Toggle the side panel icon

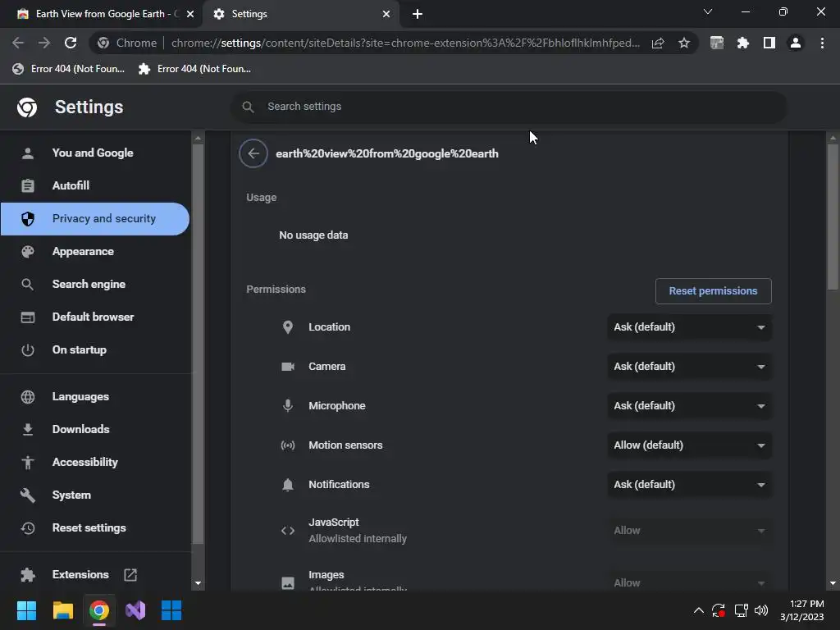click(769, 43)
